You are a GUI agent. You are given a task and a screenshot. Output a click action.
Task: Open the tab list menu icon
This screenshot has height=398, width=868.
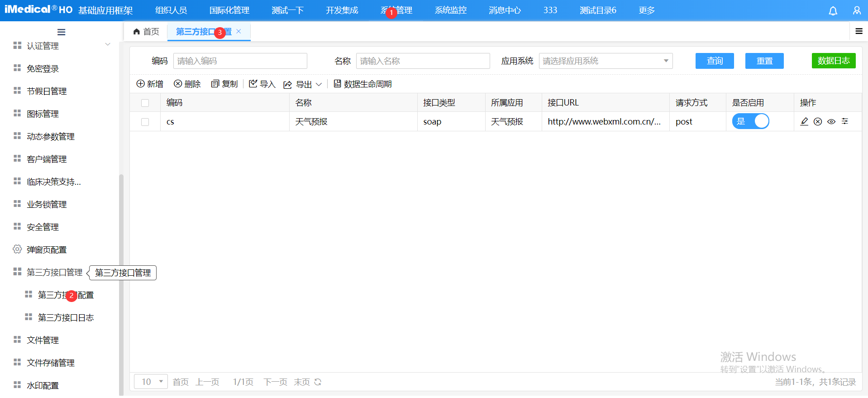[x=858, y=31]
